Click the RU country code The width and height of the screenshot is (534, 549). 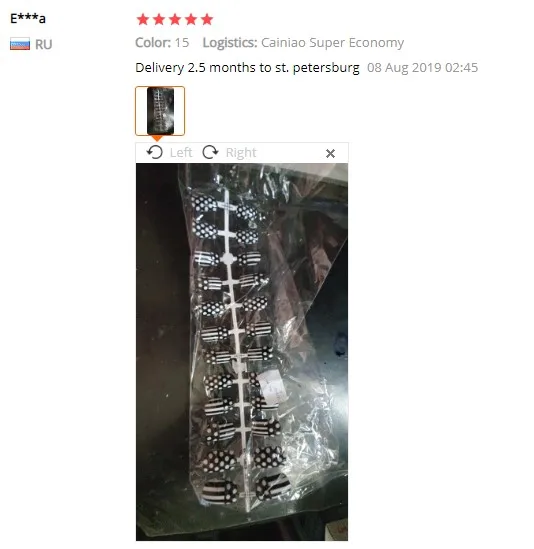pos(43,44)
